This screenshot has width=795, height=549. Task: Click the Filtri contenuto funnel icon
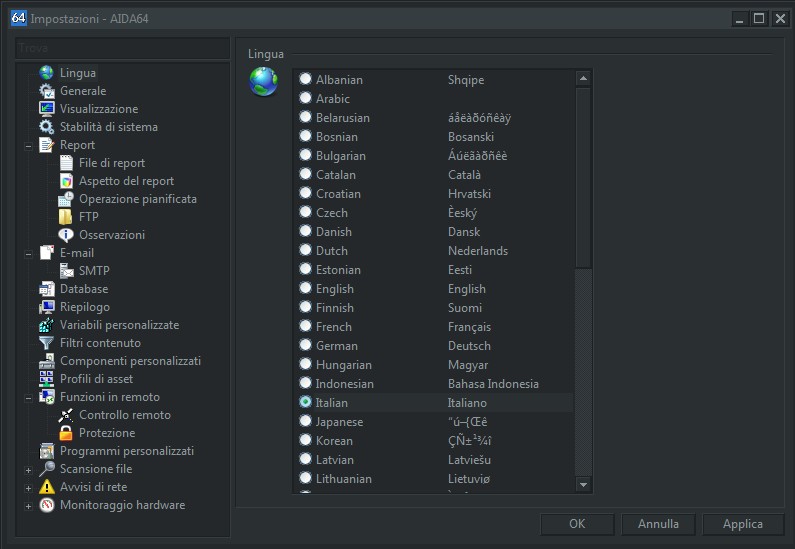tap(47, 343)
